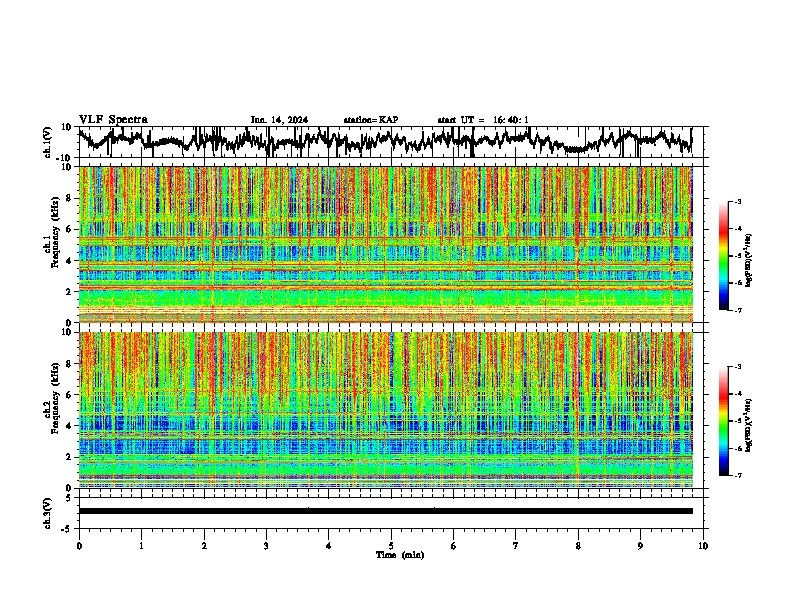Click the ch.1 spectrogram panel

click(x=385, y=244)
